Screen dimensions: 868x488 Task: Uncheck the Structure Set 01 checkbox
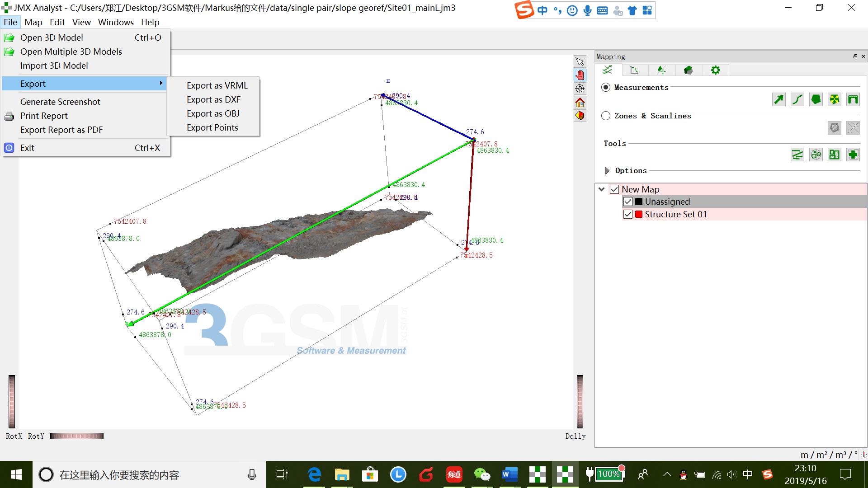coord(627,214)
